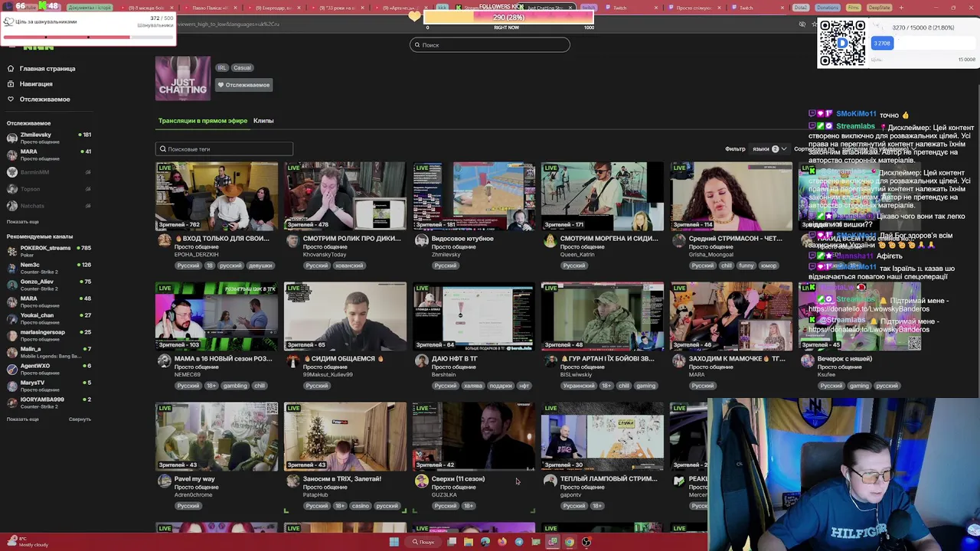
Task: Open Google Chrome from the taskbar
Action: tap(569, 542)
